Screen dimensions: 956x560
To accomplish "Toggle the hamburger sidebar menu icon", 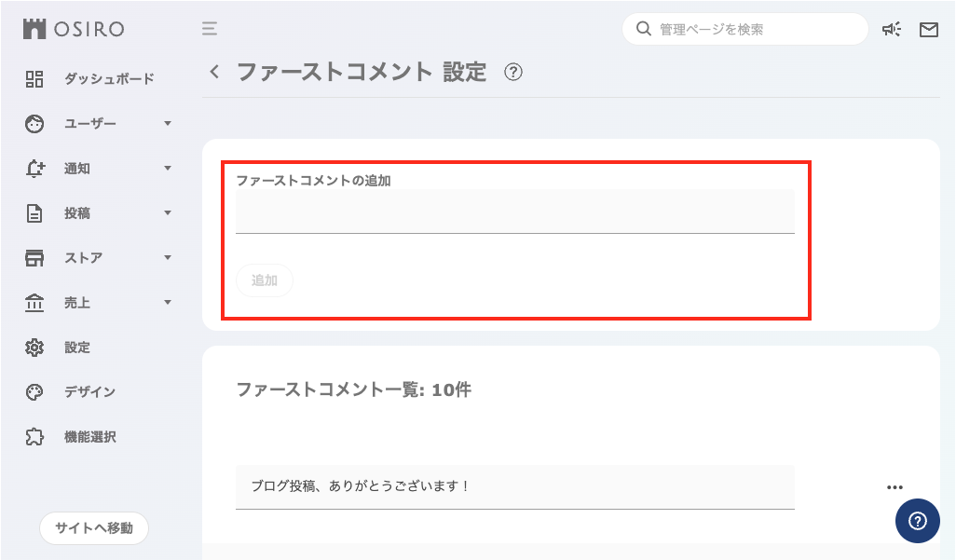I will coord(210,29).
